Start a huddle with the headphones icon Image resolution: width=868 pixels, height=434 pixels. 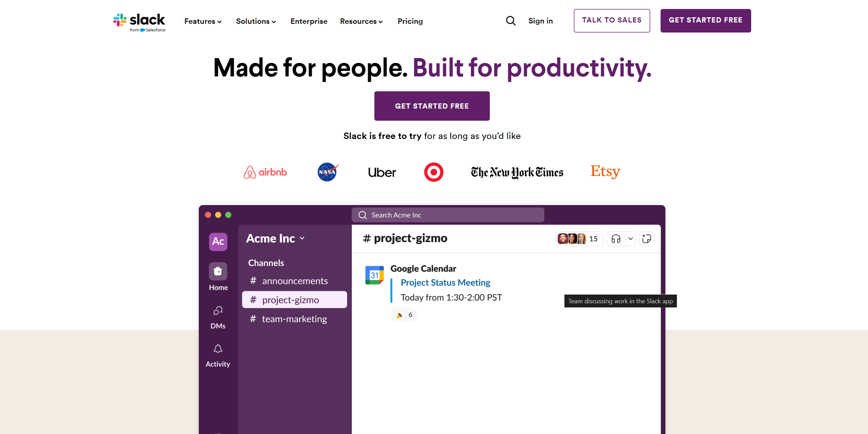(x=616, y=239)
